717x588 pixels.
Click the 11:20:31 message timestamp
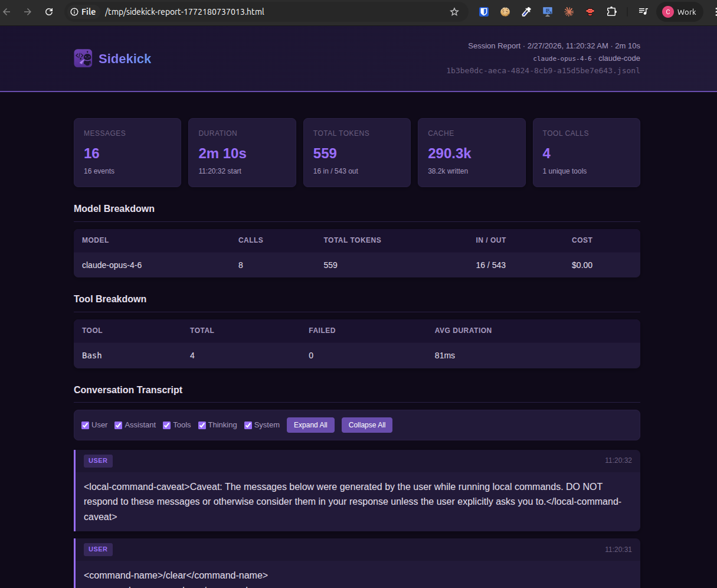pyautogui.click(x=618, y=549)
